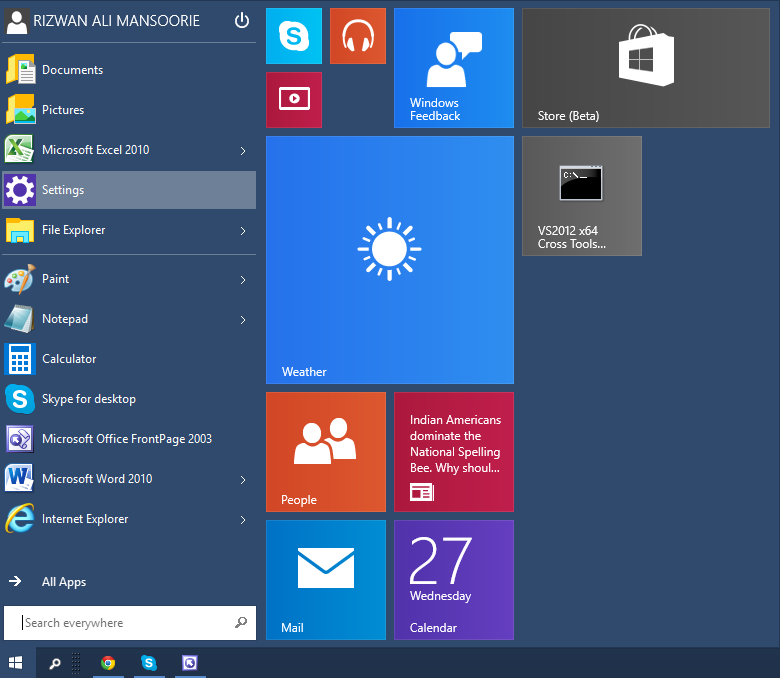Open Pictures from the start list

tap(129, 109)
